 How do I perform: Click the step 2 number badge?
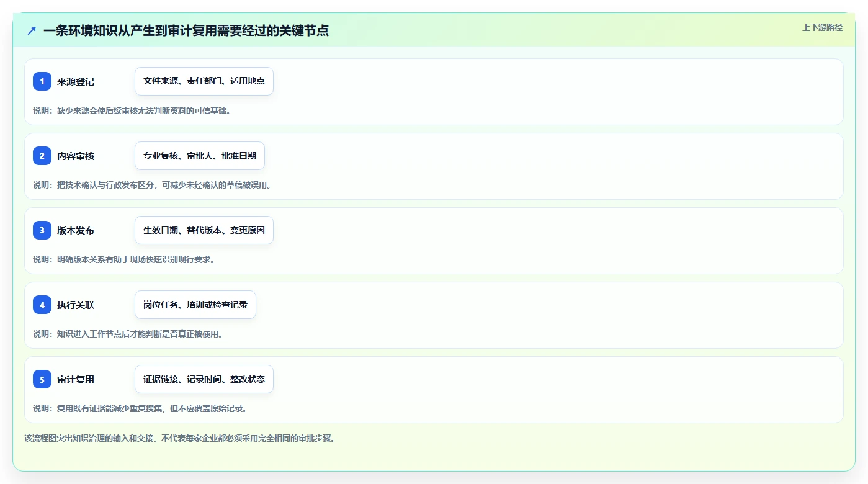[x=42, y=156]
